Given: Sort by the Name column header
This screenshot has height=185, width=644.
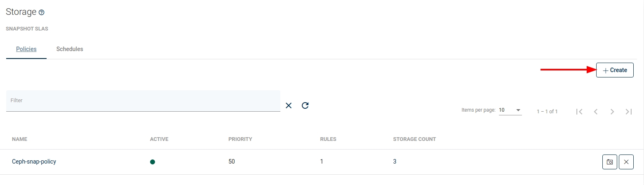Looking at the screenshot, I should (19, 139).
